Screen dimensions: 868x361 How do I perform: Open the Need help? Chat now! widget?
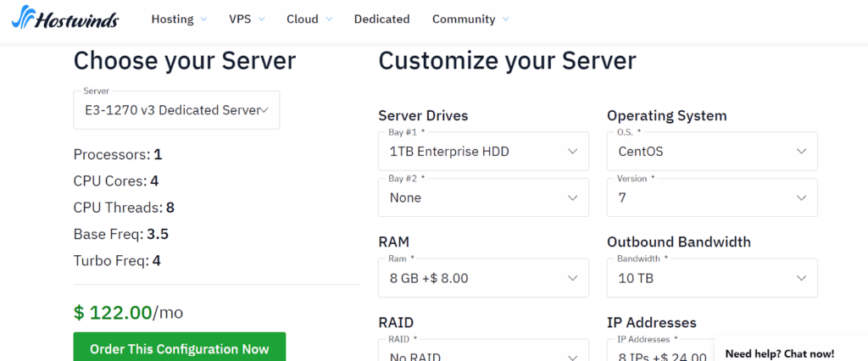pos(791,347)
